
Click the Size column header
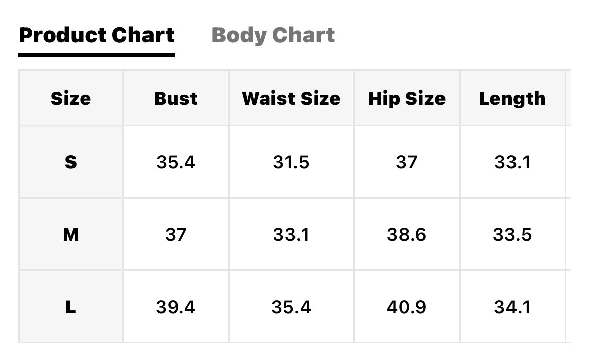[x=70, y=99]
